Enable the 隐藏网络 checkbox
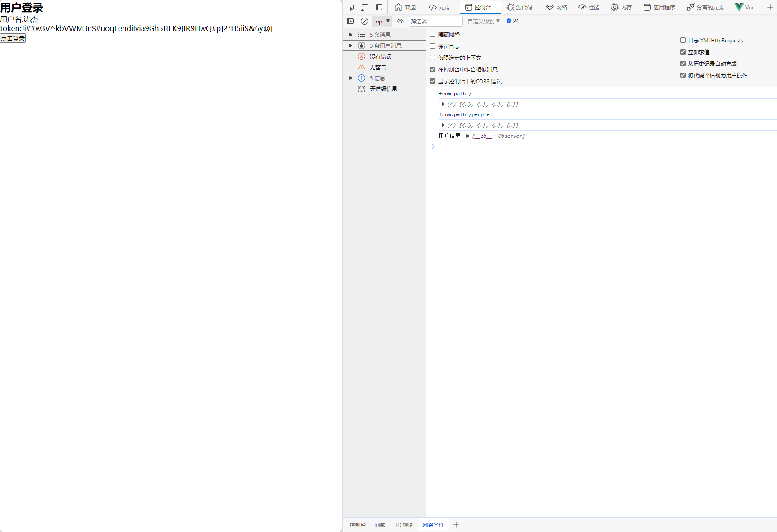This screenshot has height=532, width=777. click(433, 34)
